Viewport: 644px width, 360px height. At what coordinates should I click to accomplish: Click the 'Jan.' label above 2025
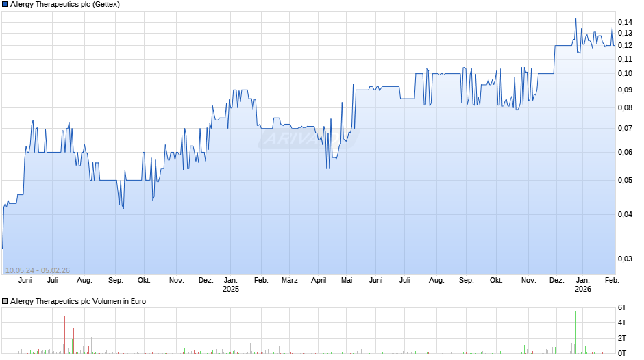[231, 281]
